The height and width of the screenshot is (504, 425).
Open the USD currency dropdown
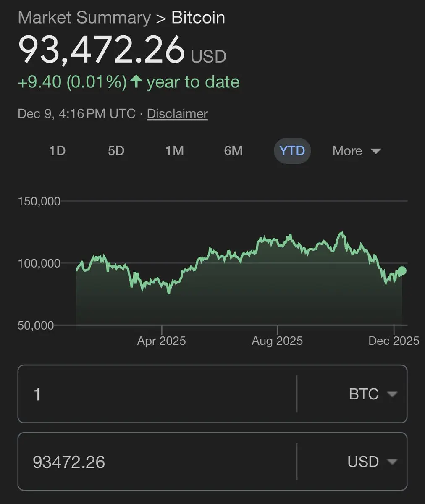point(372,462)
